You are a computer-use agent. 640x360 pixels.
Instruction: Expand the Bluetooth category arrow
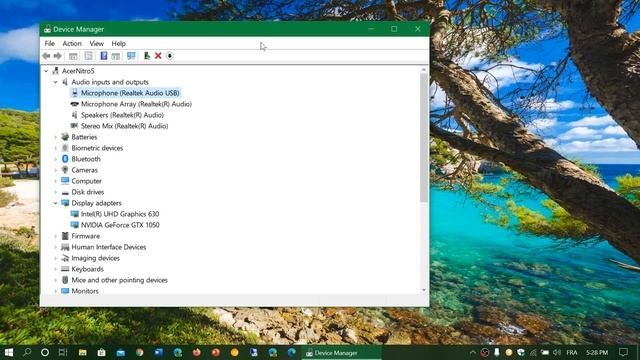click(56, 159)
